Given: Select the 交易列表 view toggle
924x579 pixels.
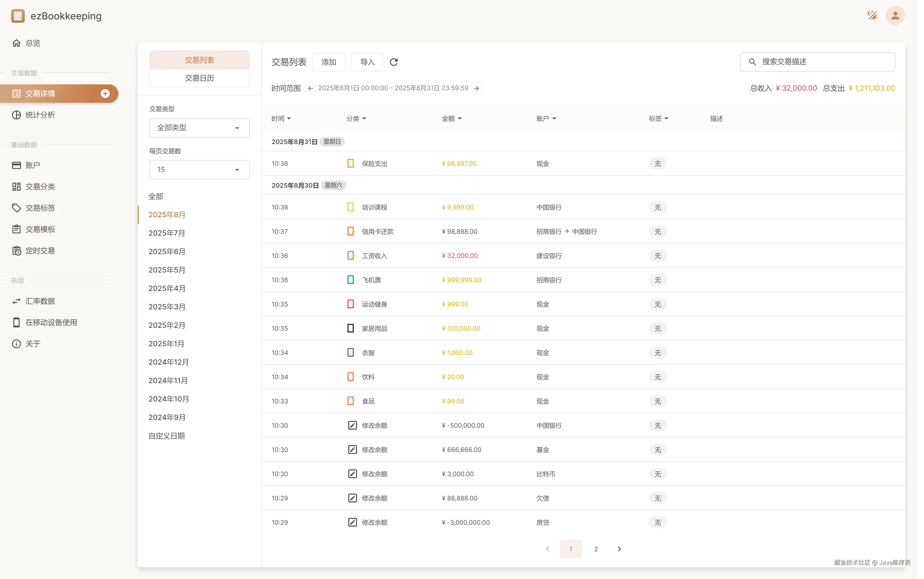Looking at the screenshot, I should (199, 60).
